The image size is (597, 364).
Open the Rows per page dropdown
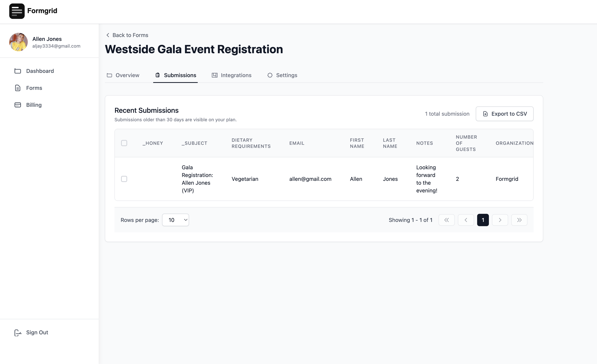point(175,220)
